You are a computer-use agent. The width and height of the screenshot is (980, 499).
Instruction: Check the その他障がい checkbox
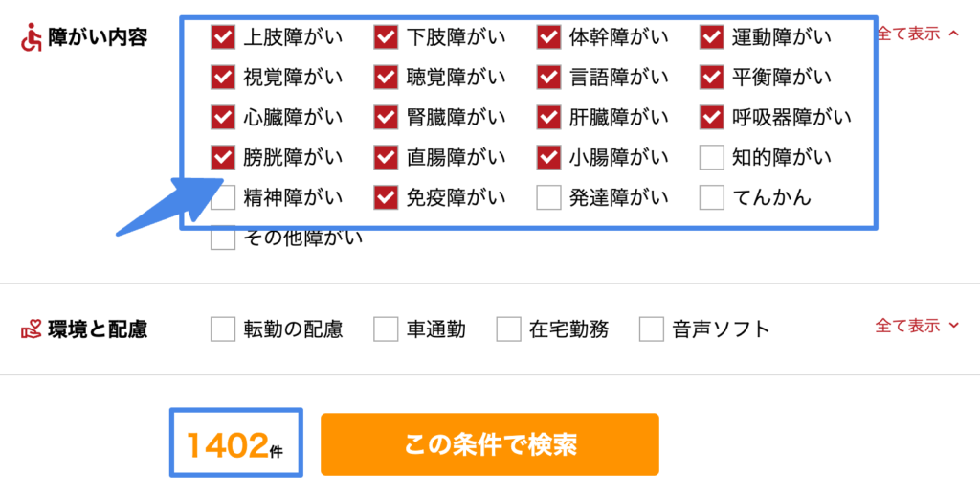223,238
